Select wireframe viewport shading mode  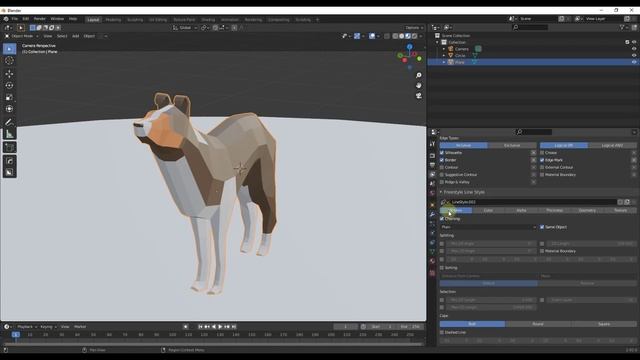[x=395, y=36]
